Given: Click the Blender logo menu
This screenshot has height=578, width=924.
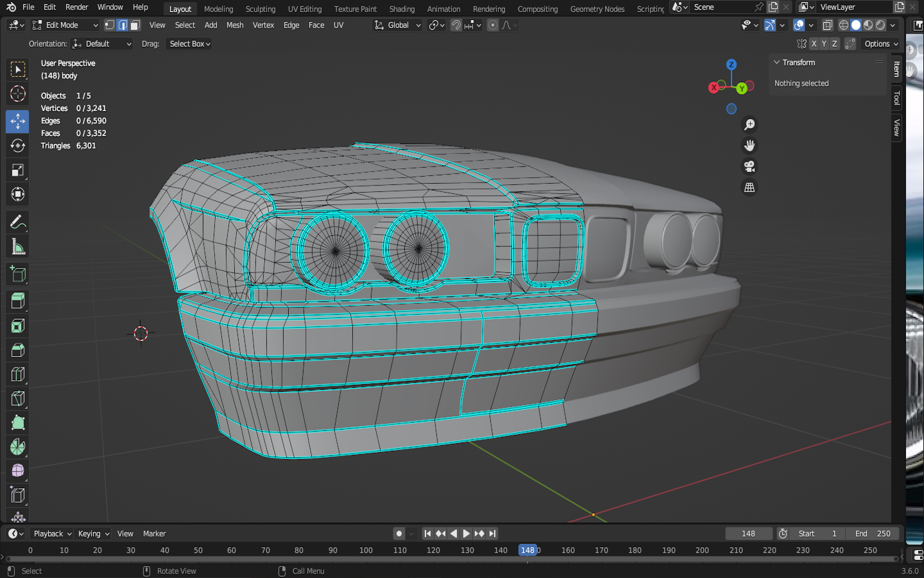Looking at the screenshot, I should [11, 7].
